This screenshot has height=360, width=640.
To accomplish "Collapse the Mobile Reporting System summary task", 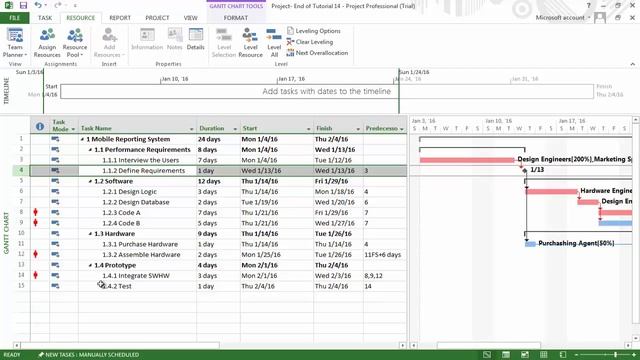I will (82, 140).
